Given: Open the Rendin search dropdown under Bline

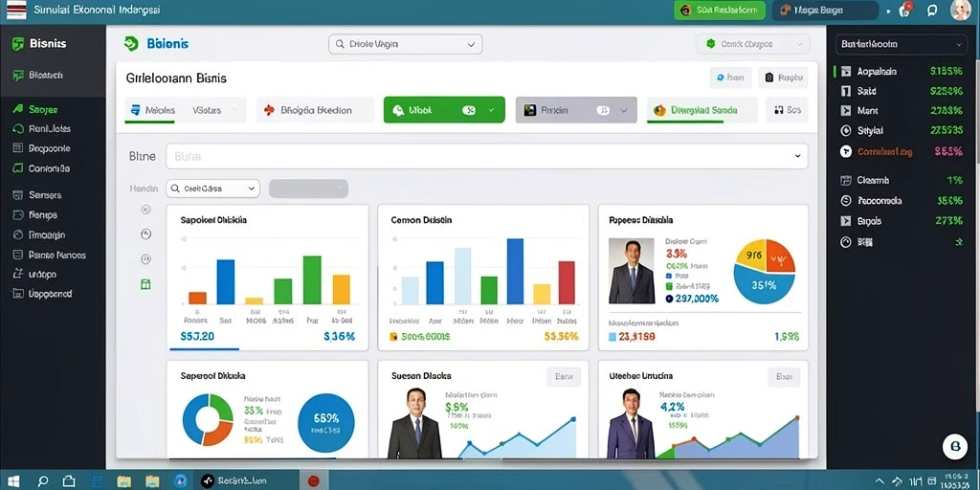Looking at the screenshot, I should pyautogui.click(x=212, y=189).
